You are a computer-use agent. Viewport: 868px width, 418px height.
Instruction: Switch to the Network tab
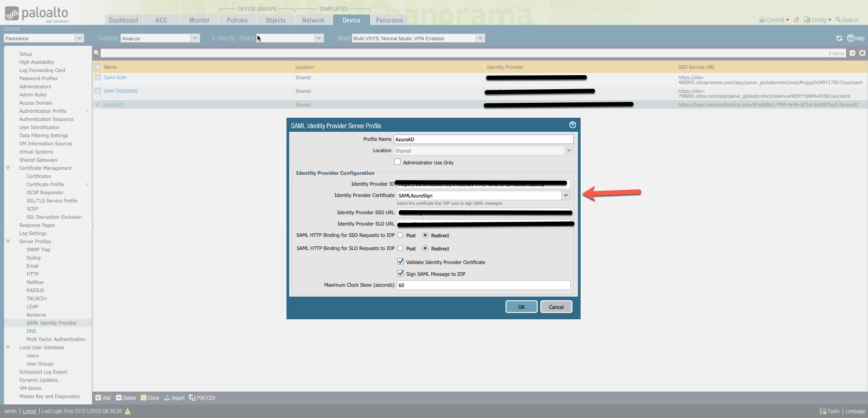click(313, 20)
